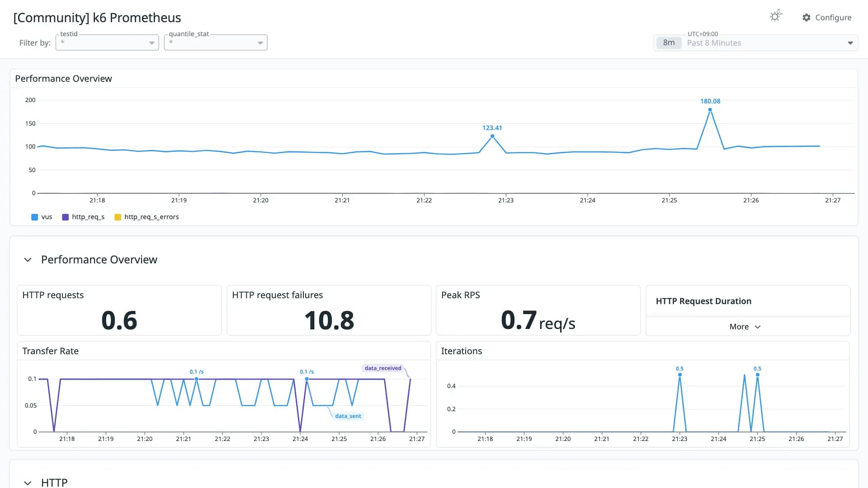
Task: Click the purple http_req_s color swatch
Action: pos(65,217)
